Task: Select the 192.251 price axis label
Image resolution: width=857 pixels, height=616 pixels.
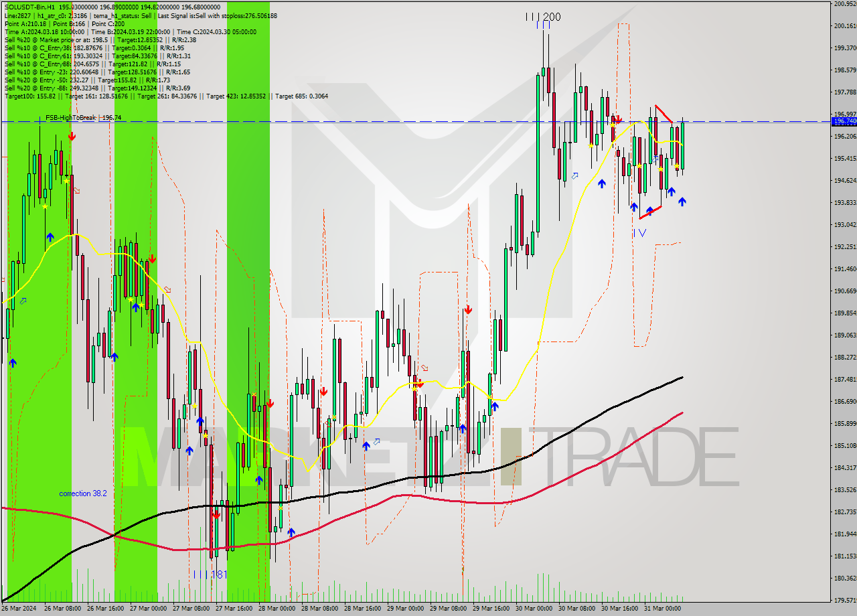Action: (x=845, y=246)
